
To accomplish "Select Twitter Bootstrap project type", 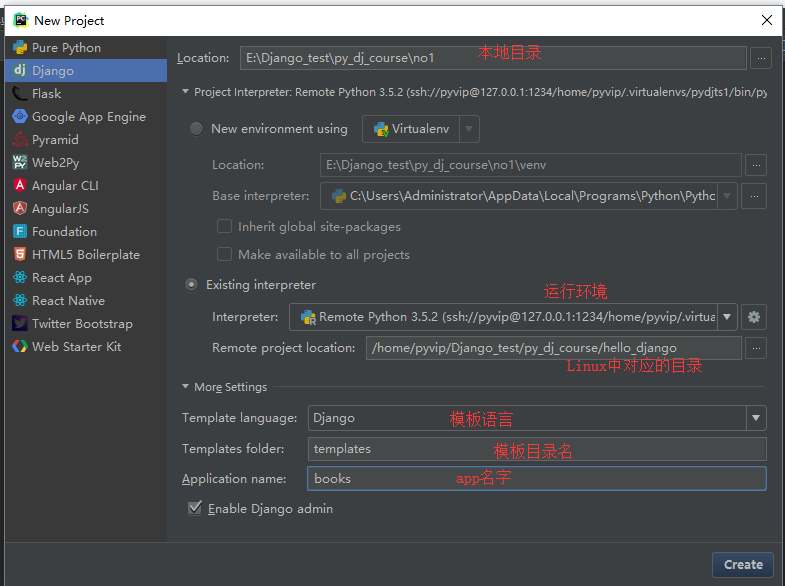I will coord(86,324).
